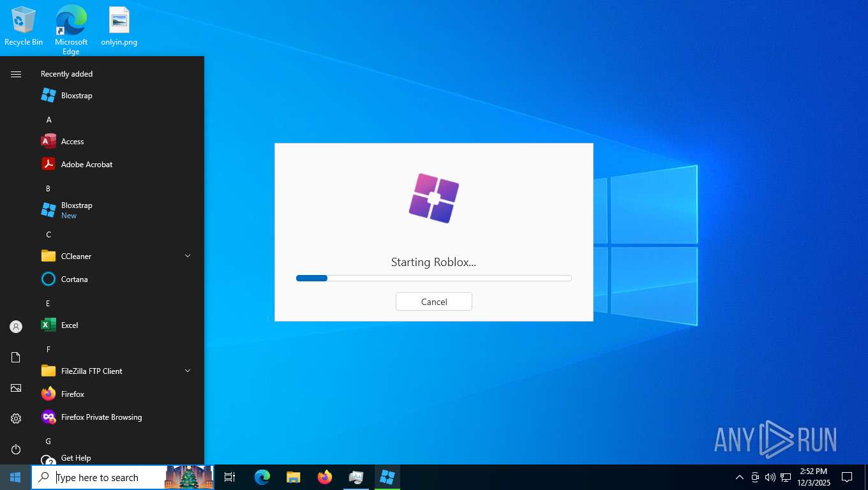This screenshot has width=868, height=490.
Task: Jump to letter B section header
Action: pos(48,189)
